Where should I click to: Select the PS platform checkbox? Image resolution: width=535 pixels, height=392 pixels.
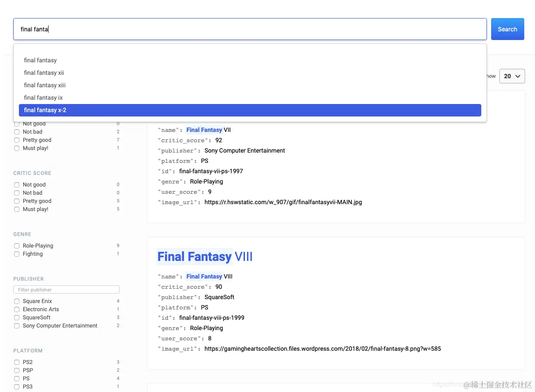tap(17, 379)
